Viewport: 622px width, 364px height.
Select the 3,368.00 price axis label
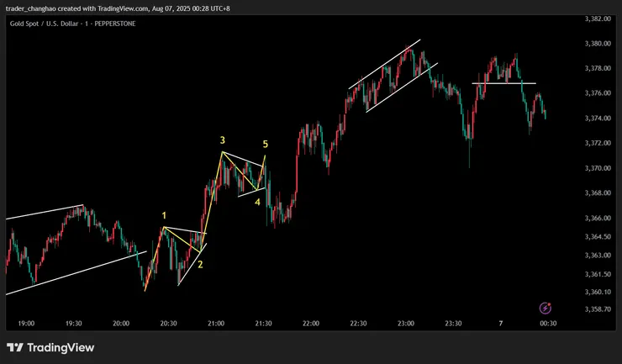tap(598, 193)
